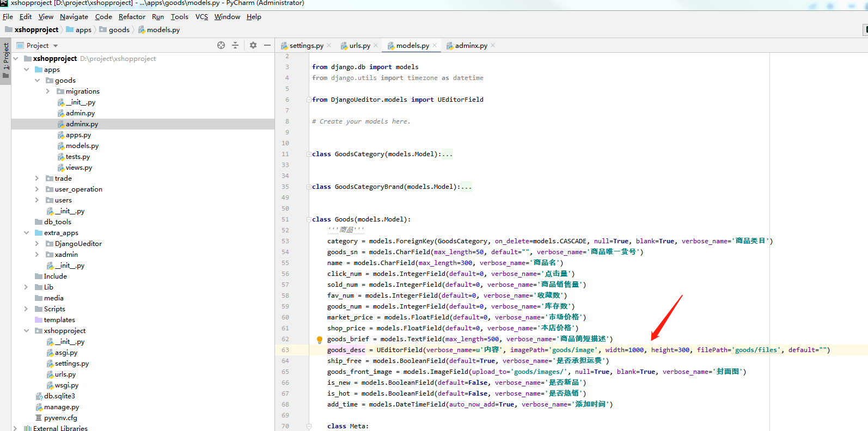Screen dimensions: 868x431
Task: Unfold the GoodsCategoryBrand class code block
Action: coord(309,187)
